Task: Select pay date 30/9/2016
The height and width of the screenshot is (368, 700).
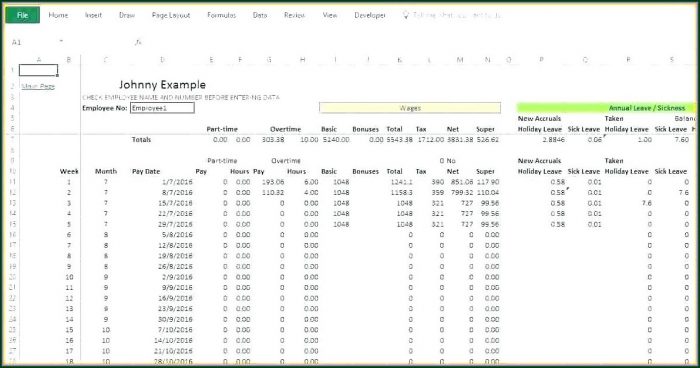Action: (175, 319)
